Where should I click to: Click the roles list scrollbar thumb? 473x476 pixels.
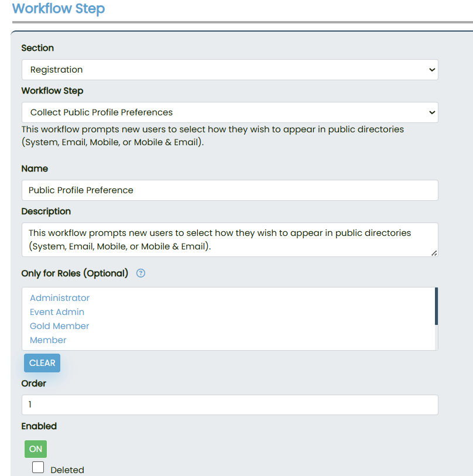coord(436,306)
